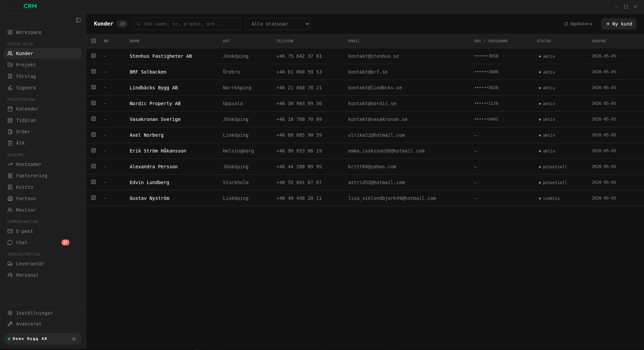
Task: Check the Gustav Nyström row checkbox
Action: pyautogui.click(x=94, y=198)
